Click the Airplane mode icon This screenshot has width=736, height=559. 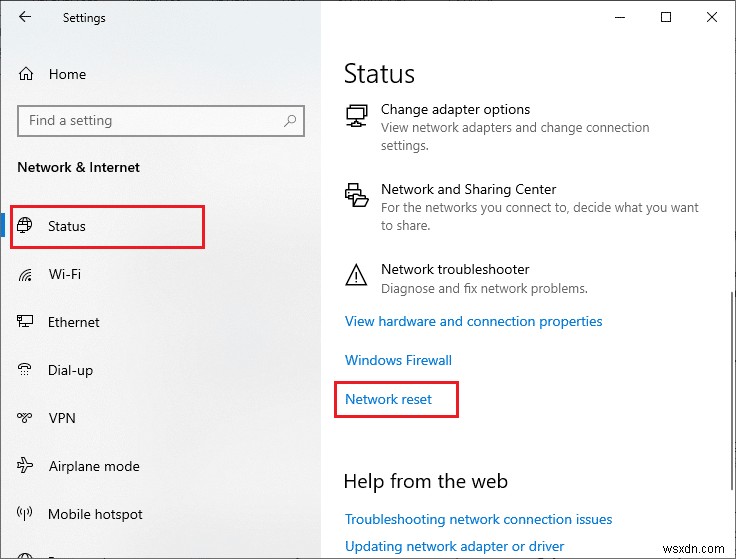pyautogui.click(x=27, y=466)
